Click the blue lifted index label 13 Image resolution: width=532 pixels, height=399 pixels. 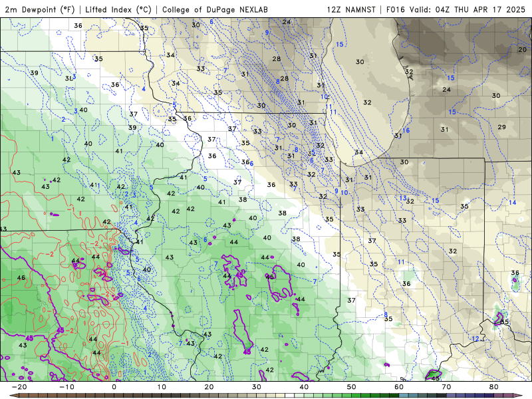tap(403, 198)
